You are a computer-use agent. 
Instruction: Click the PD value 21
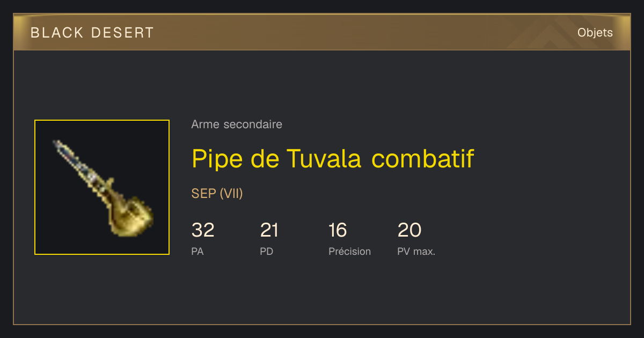click(x=269, y=230)
